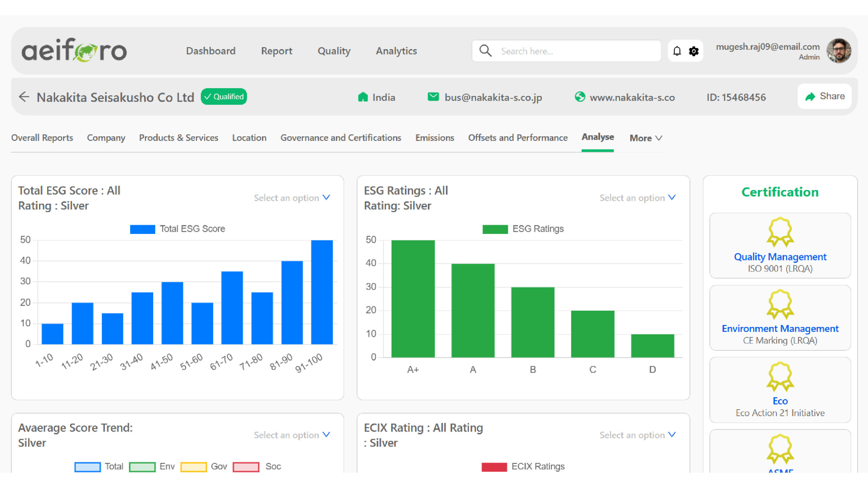Click the aeiforo logo
The height and width of the screenshot is (488, 868).
tap(74, 50)
